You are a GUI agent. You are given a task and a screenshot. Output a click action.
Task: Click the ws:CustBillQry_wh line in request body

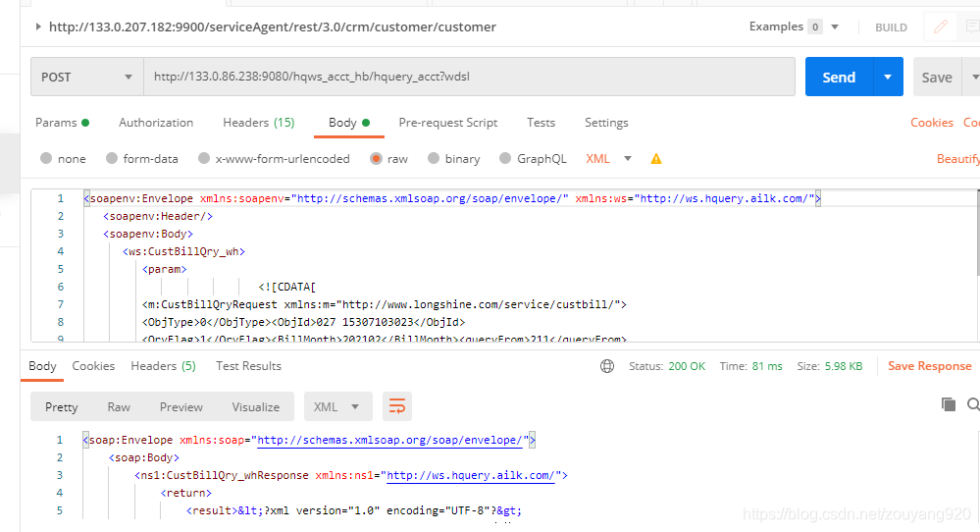pyautogui.click(x=183, y=251)
